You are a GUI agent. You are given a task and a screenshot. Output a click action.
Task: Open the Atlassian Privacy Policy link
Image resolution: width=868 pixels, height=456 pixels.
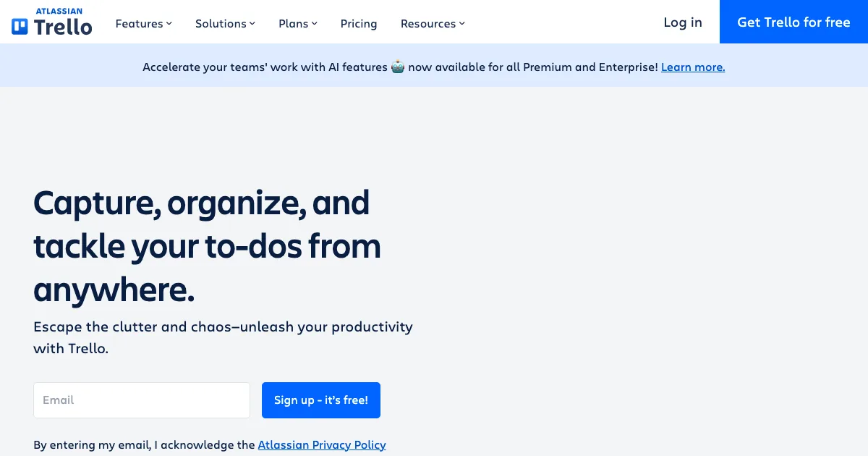[x=322, y=445]
